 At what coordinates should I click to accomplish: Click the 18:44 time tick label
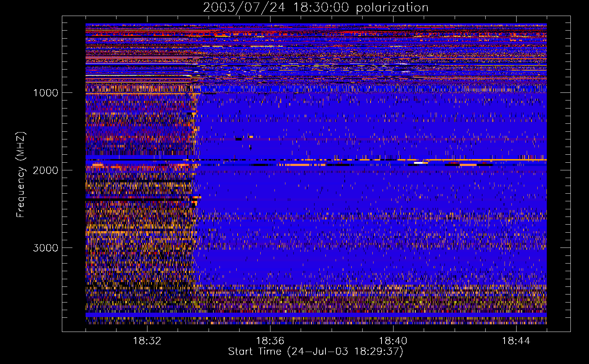(x=516, y=341)
